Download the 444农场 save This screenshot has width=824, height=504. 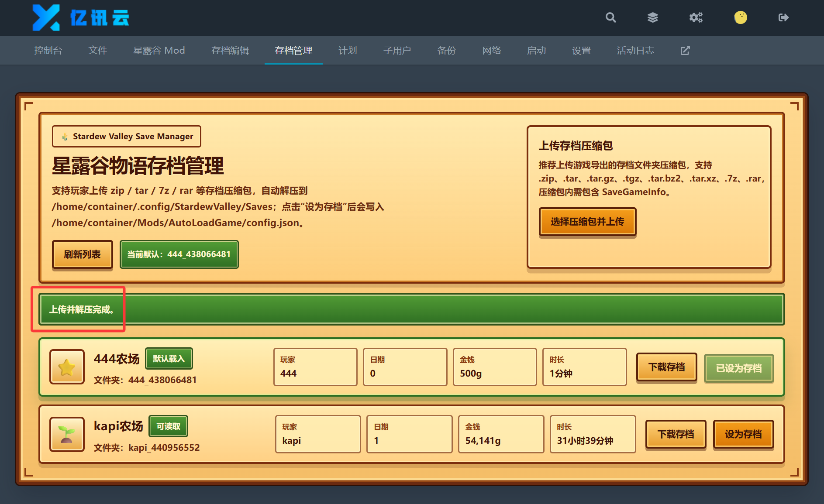point(666,367)
